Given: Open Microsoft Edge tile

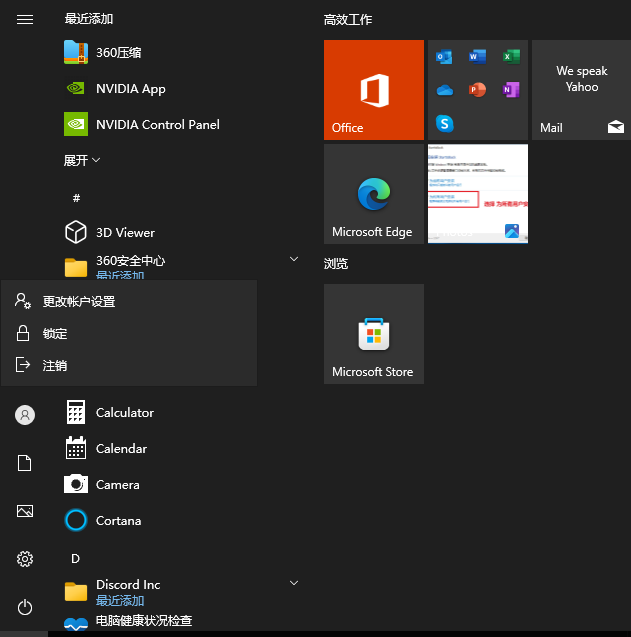Looking at the screenshot, I should pos(374,194).
